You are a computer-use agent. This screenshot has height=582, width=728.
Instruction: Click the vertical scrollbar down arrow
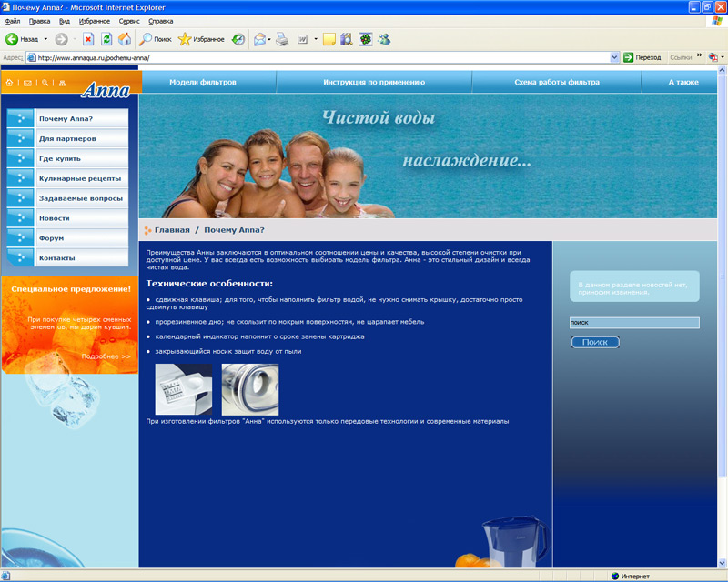click(722, 563)
